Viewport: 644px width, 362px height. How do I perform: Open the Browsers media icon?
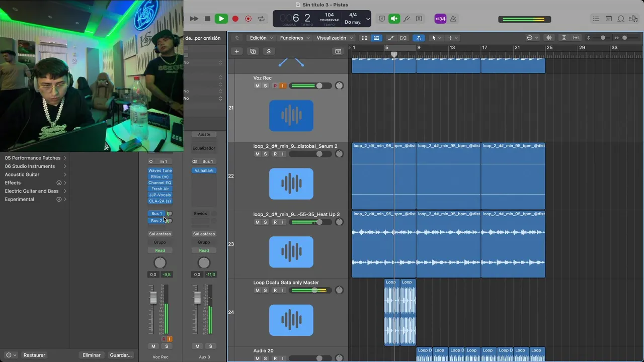click(x=633, y=19)
